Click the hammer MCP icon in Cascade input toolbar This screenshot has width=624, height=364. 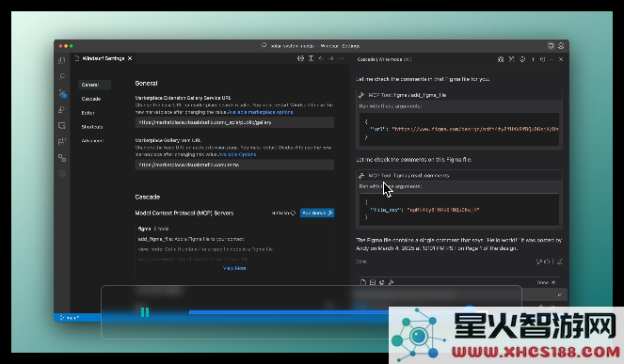click(x=392, y=282)
